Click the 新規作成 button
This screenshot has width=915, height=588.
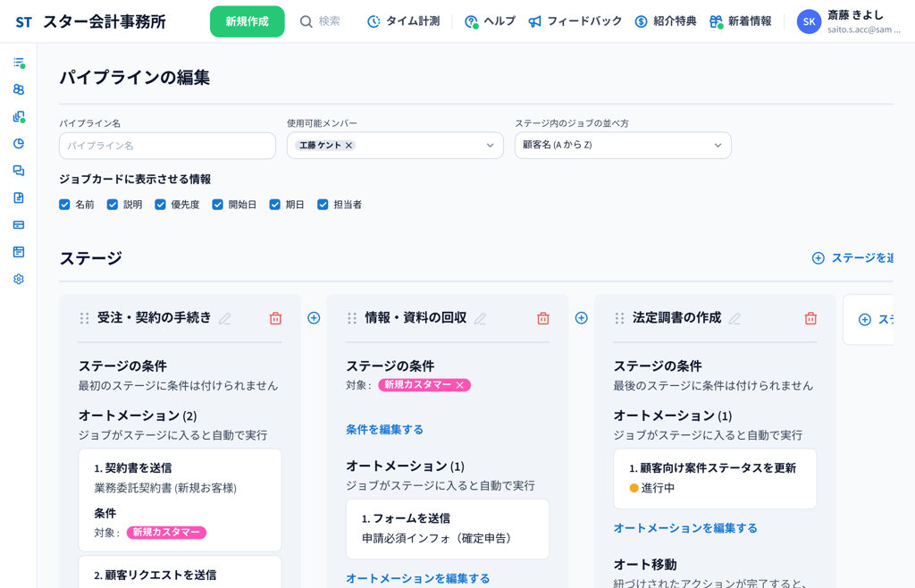247,21
